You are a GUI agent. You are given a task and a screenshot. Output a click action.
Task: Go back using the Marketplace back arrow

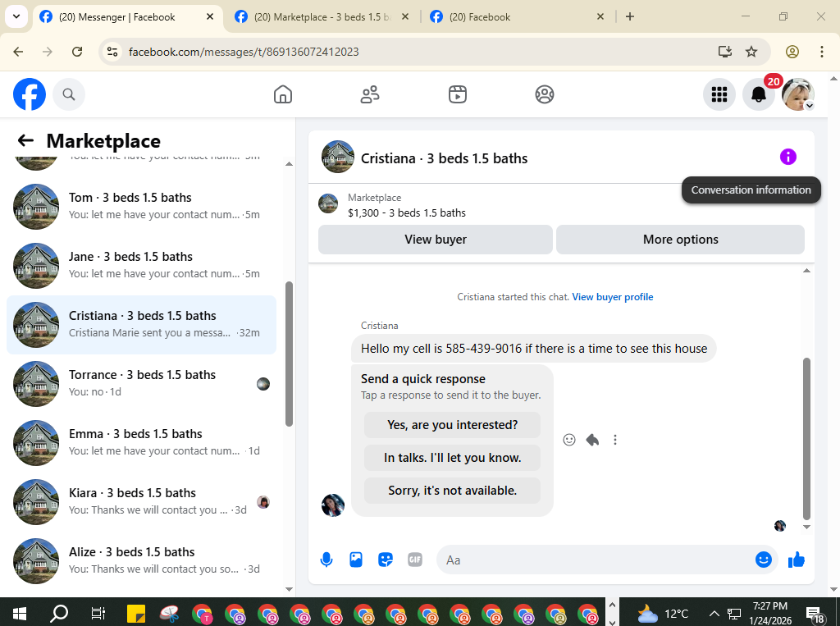25,140
